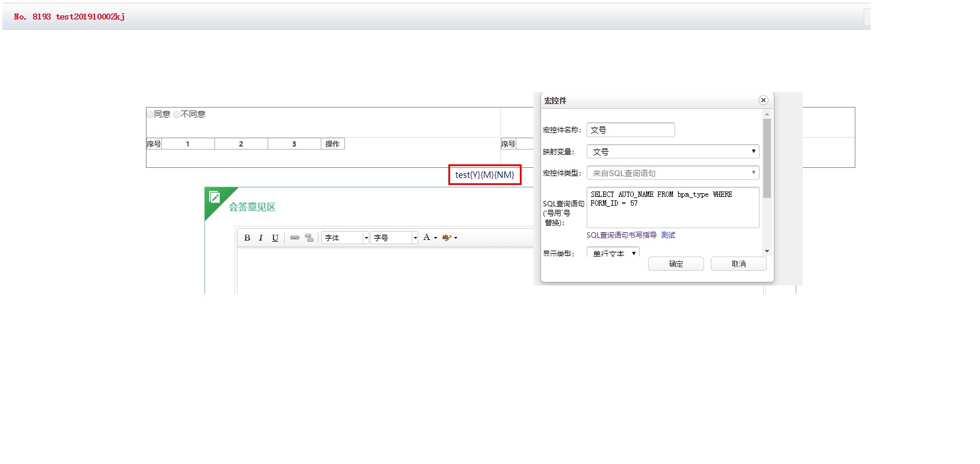Toggle bold formatting in the opinion editor

coord(247,238)
